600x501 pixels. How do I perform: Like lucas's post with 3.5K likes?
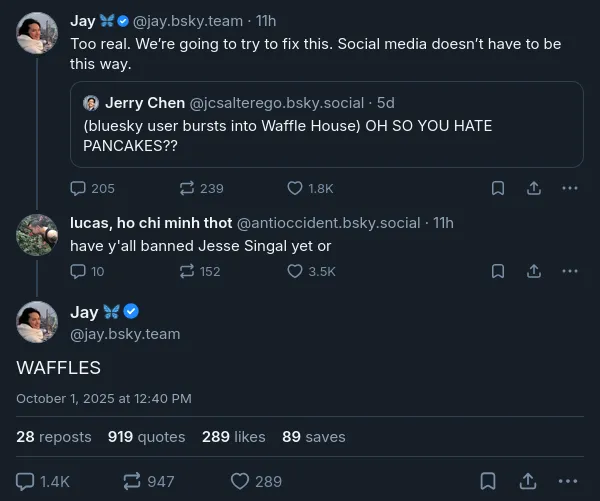pyautogui.click(x=295, y=271)
